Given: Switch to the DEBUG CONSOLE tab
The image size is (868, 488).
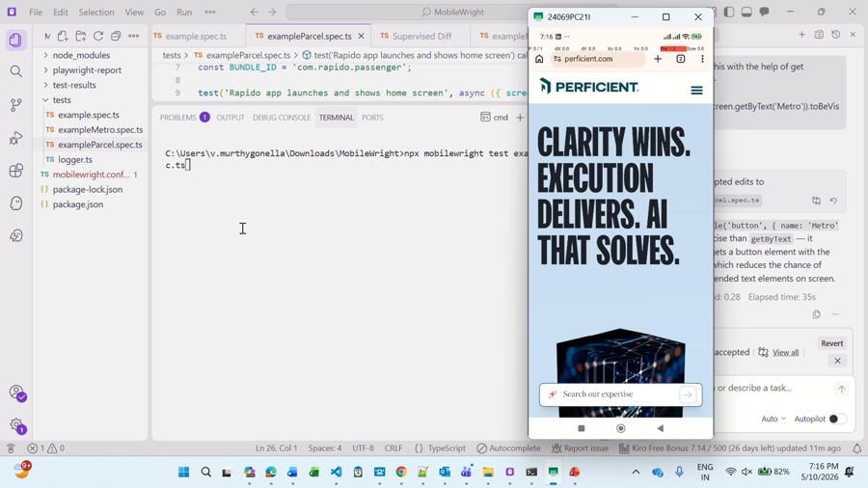Looking at the screenshot, I should point(282,118).
